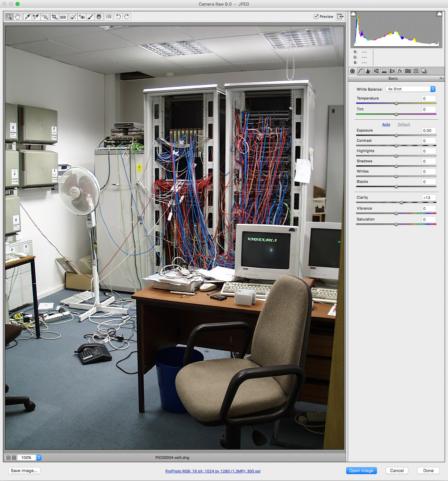
Task: Click the Exposure value field
Action: click(429, 131)
